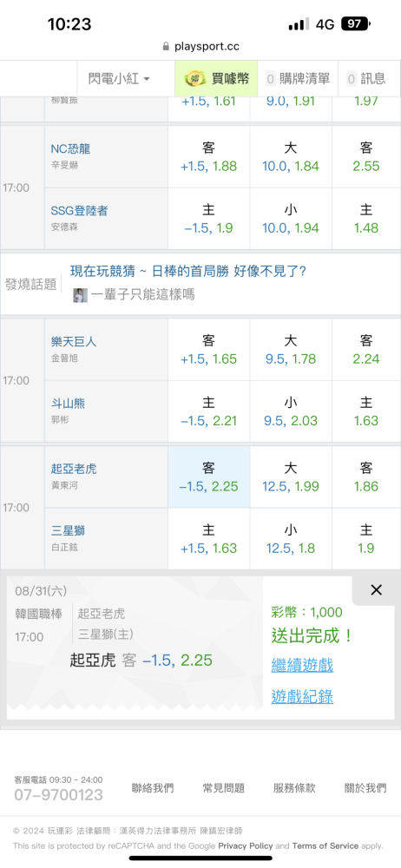Open the 閃電小紅 user dropdown
401x868 pixels.
pos(119,79)
